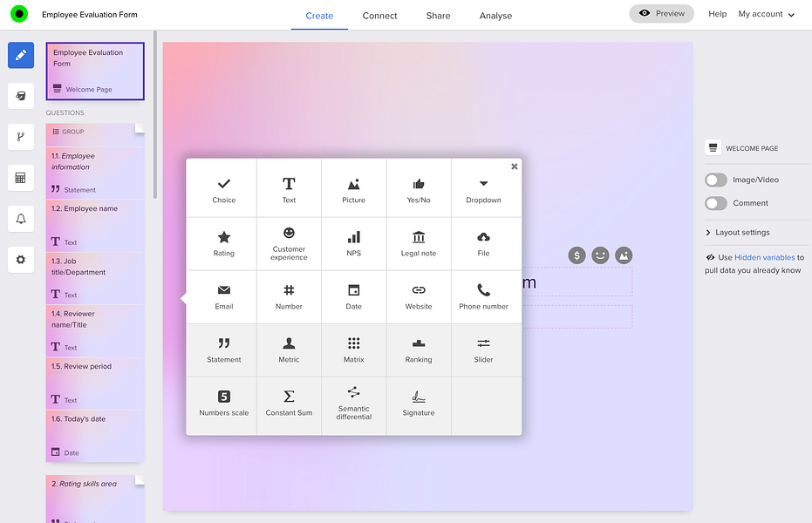Choose the Phone number type
The image size is (812, 523).
pyautogui.click(x=483, y=297)
